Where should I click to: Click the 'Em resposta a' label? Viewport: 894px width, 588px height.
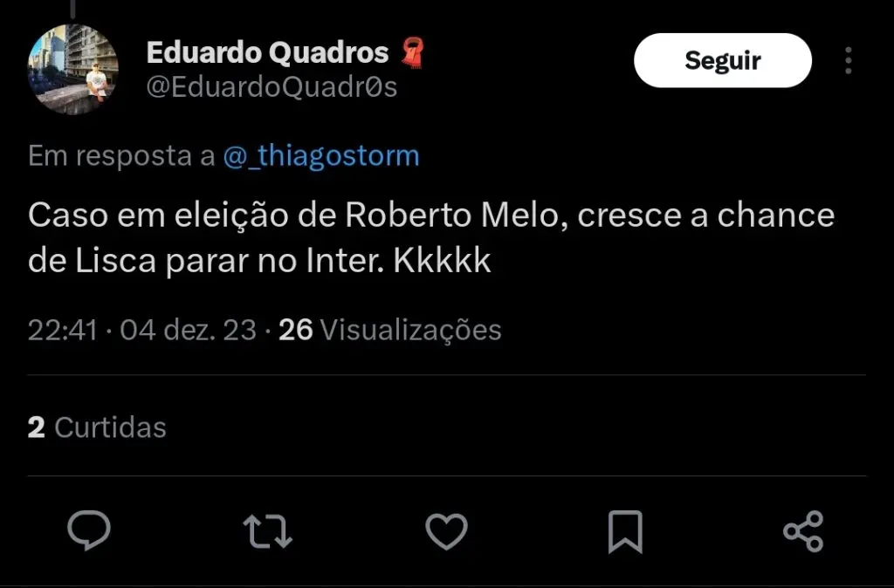pyautogui.click(x=121, y=156)
